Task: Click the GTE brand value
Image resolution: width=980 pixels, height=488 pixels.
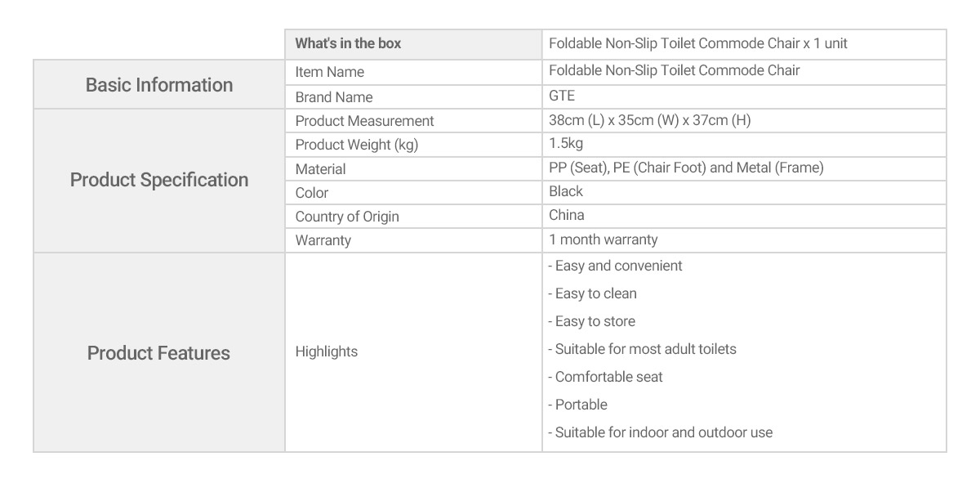Action: pyautogui.click(x=562, y=96)
